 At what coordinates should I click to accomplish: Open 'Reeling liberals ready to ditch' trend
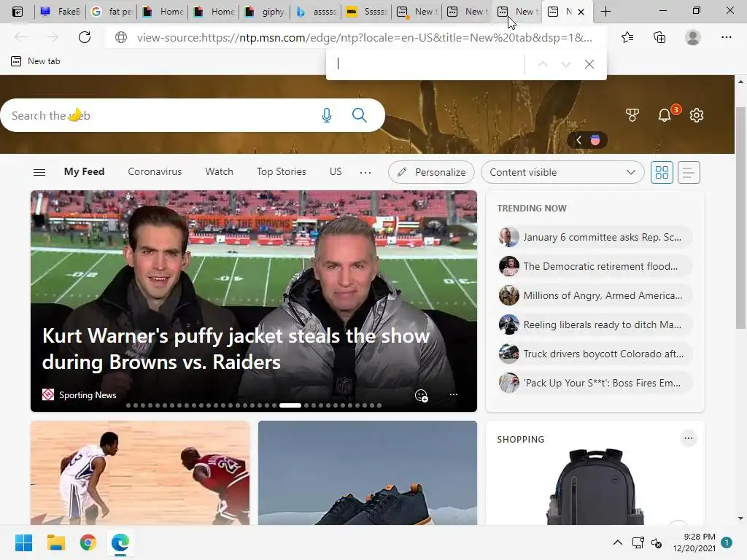click(x=595, y=324)
